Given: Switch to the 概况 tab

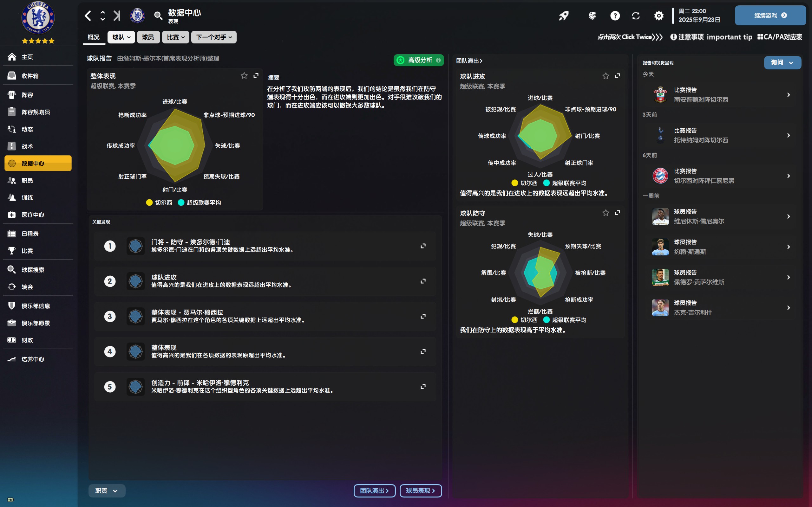Looking at the screenshot, I should tap(94, 37).
